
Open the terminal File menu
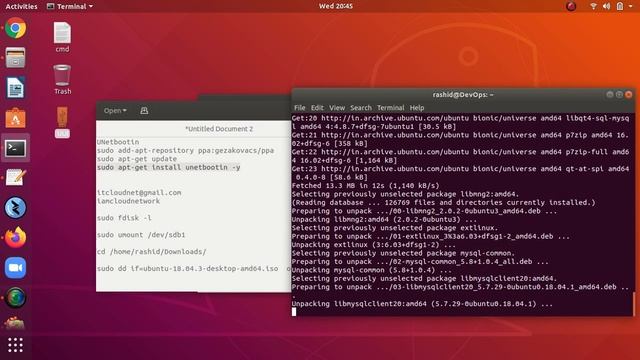tap(300, 108)
